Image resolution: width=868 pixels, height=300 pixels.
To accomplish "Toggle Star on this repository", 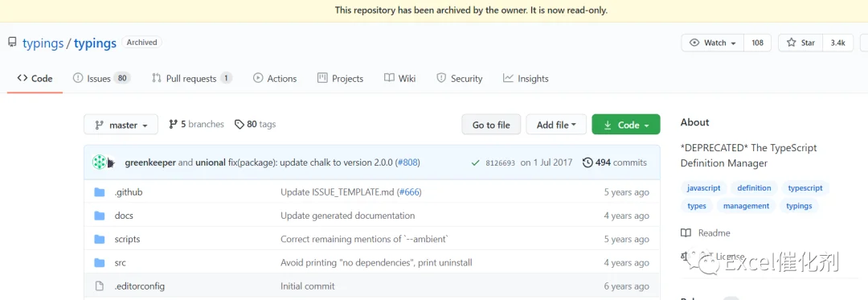I will pyautogui.click(x=800, y=43).
